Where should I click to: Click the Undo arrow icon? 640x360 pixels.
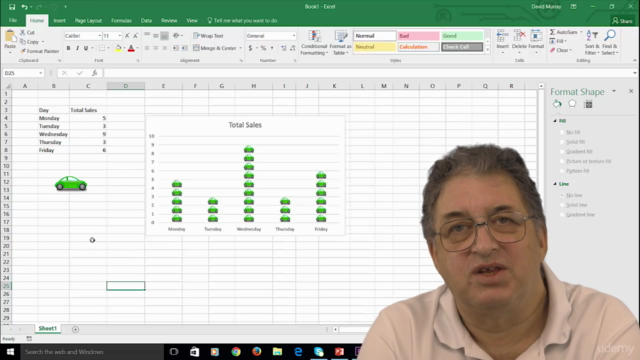click(24, 7)
